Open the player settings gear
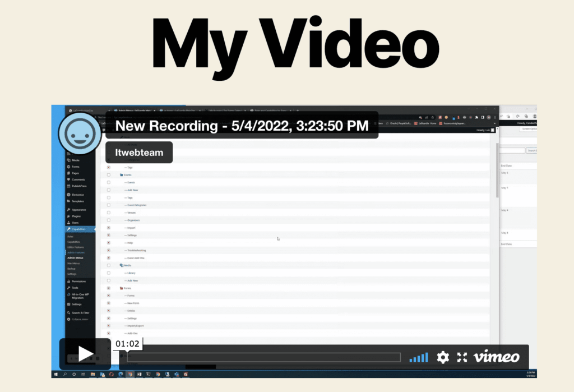 point(443,357)
